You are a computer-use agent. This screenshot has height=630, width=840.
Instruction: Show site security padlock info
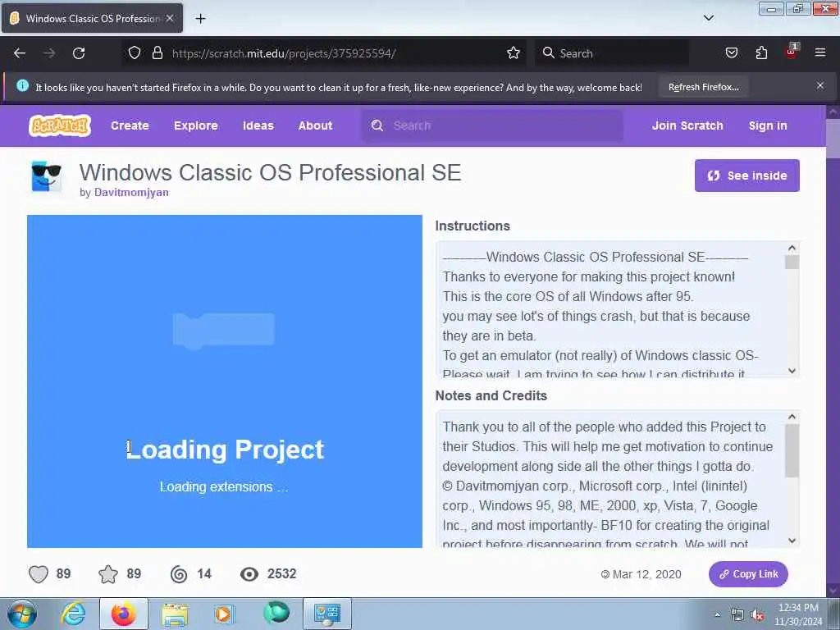click(157, 53)
